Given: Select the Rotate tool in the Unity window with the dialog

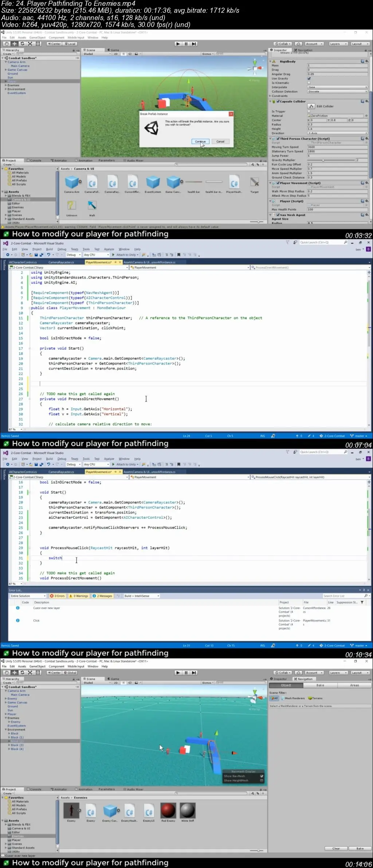Looking at the screenshot, I should (x=22, y=44).
